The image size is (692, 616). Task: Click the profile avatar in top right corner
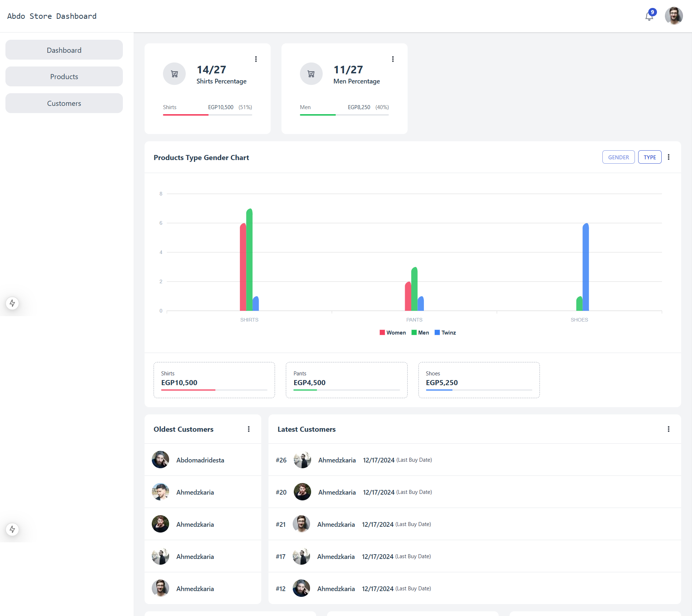coord(674,16)
